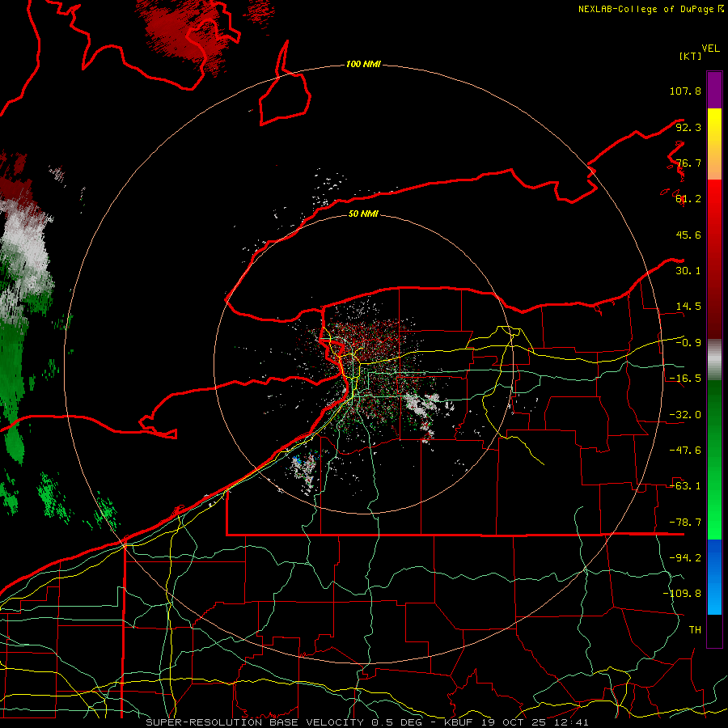Click the TH legend label
Image resolution: width=728 pixels, height=728 pixels.
(x=695, y=629)
